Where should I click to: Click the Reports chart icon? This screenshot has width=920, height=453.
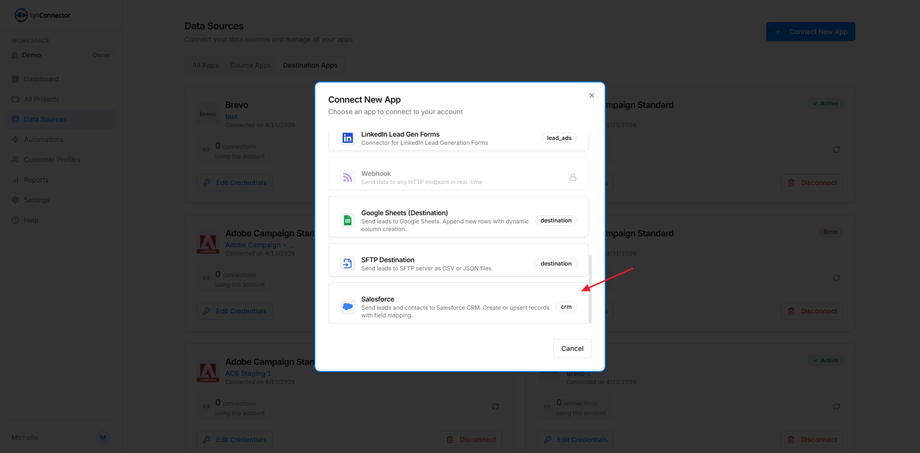15,180
